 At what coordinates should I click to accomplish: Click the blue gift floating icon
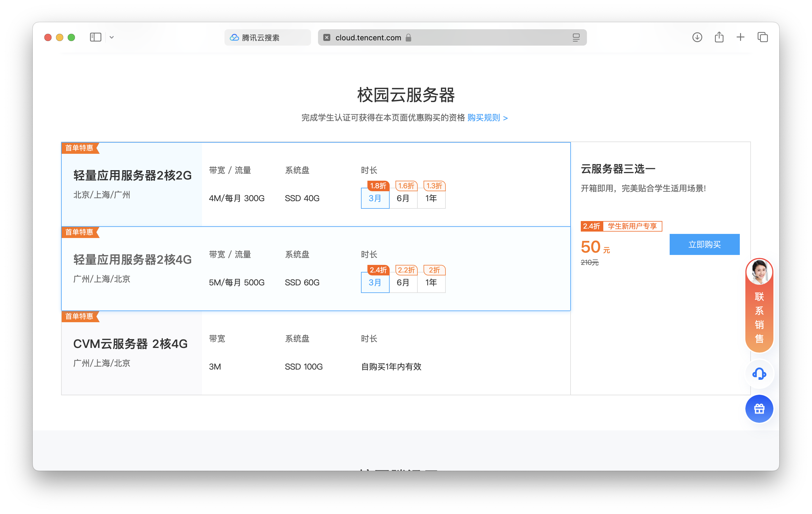tap(759, 409)
